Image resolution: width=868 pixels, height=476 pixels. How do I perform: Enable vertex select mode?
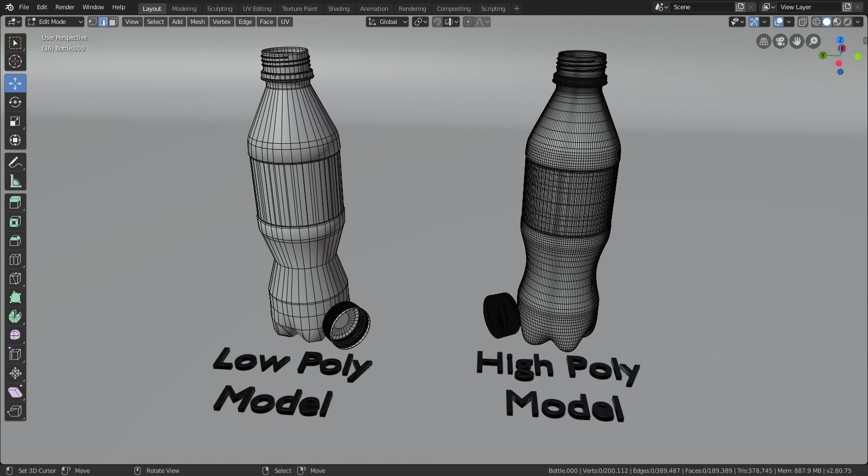93,22
